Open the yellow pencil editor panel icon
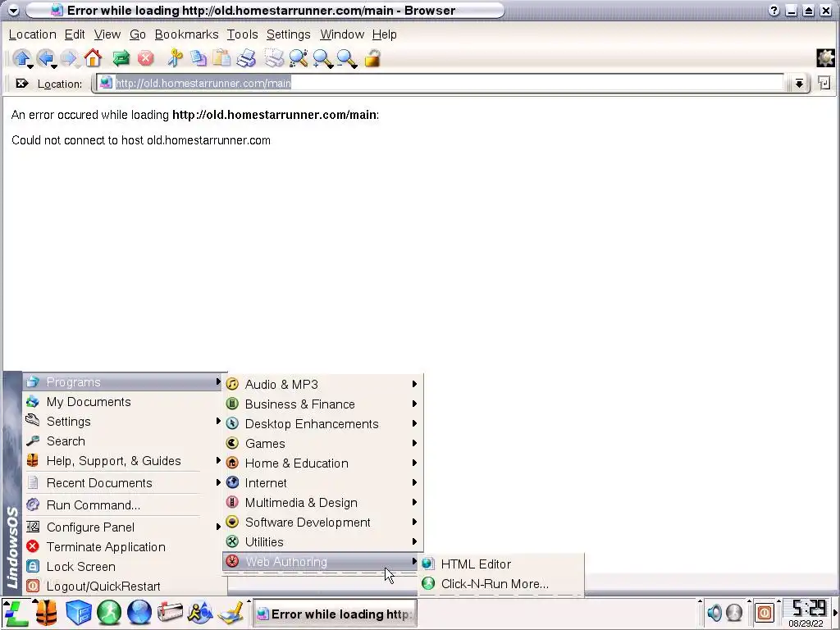Screen dimensions: 840x630 231,613
